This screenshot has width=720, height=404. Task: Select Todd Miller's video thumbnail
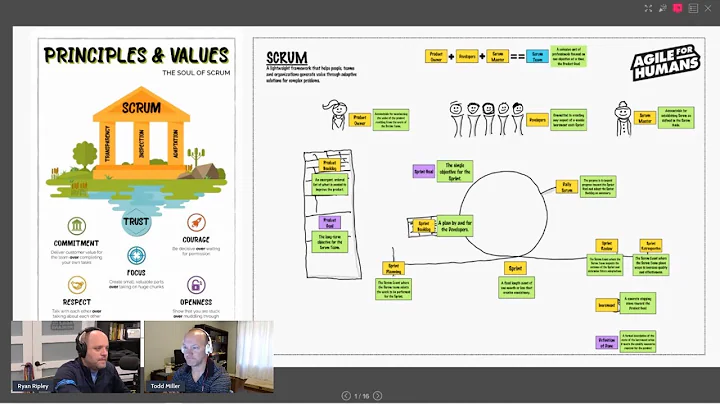click(209, 357)
